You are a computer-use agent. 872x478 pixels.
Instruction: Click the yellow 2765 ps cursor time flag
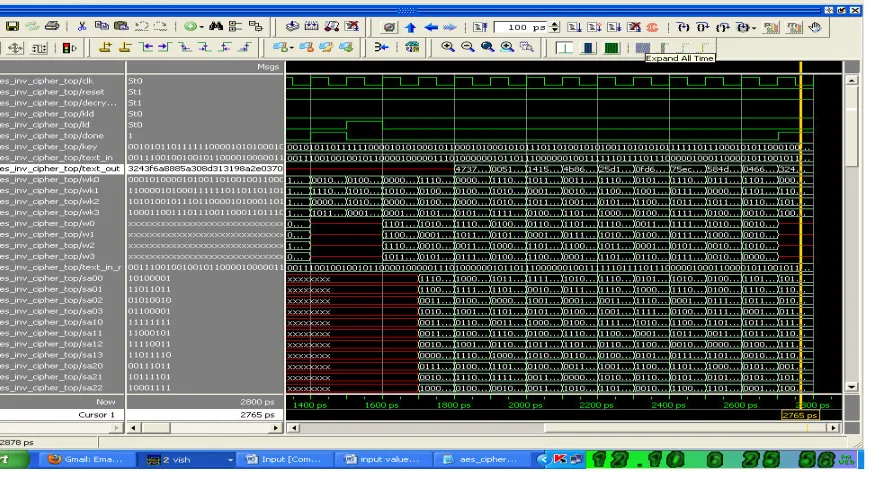pyautogui.click(x=800, y=415)
